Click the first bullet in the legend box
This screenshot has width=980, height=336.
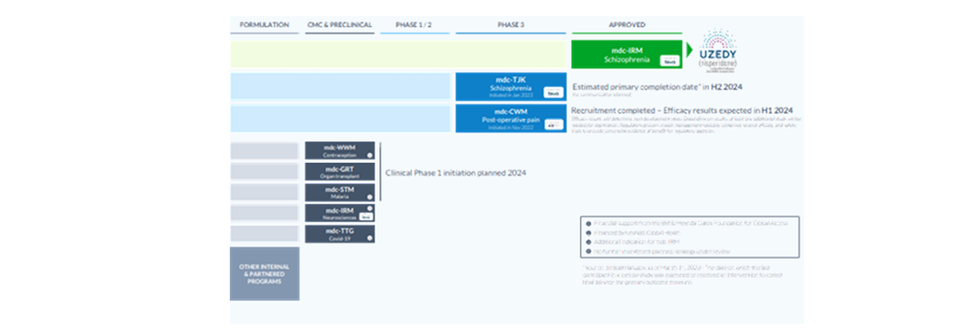tap(586, 222)
